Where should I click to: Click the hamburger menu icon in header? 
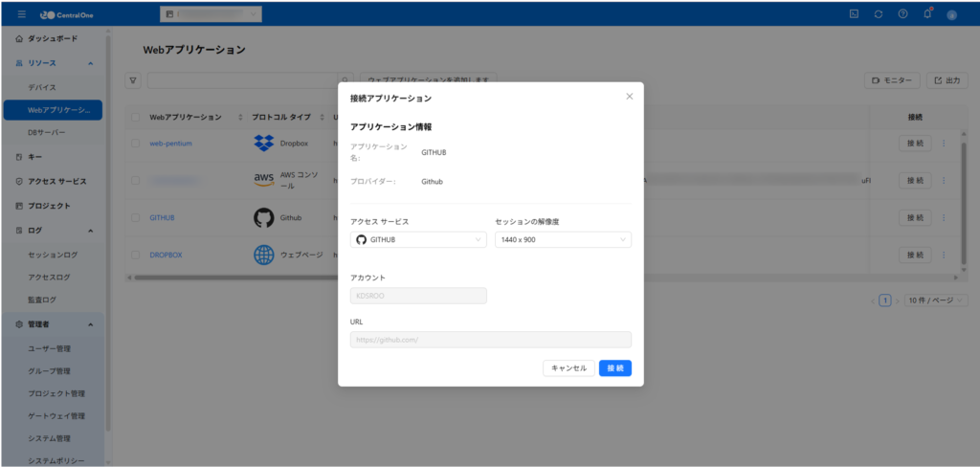22,14
